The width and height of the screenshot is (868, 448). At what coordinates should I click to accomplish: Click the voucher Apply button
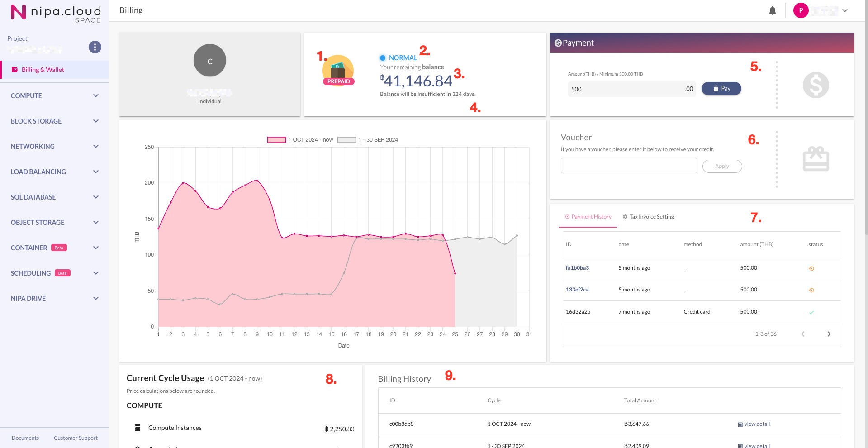(722, 166)
